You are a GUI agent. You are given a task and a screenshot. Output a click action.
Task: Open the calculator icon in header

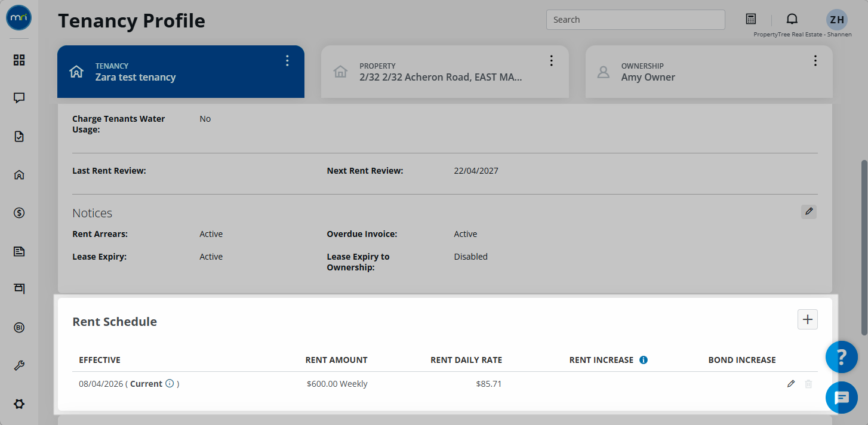point(751,19)
